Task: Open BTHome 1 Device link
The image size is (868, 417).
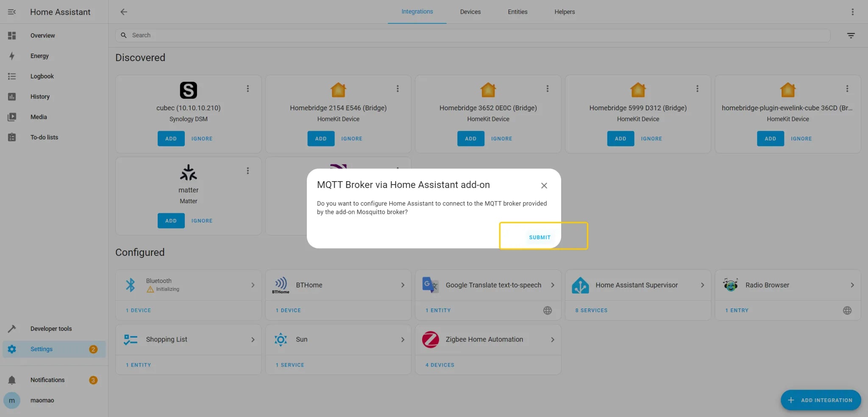Action: pos(288,311)
